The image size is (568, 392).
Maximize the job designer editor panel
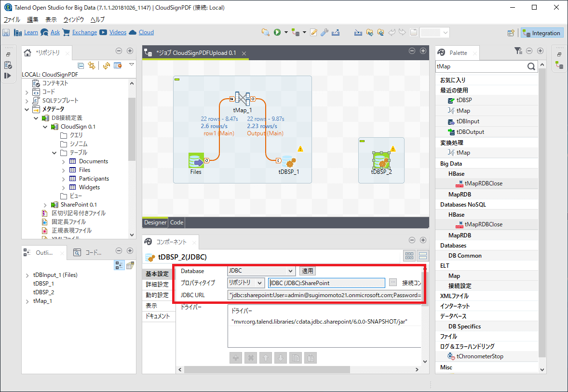point(423,51)
